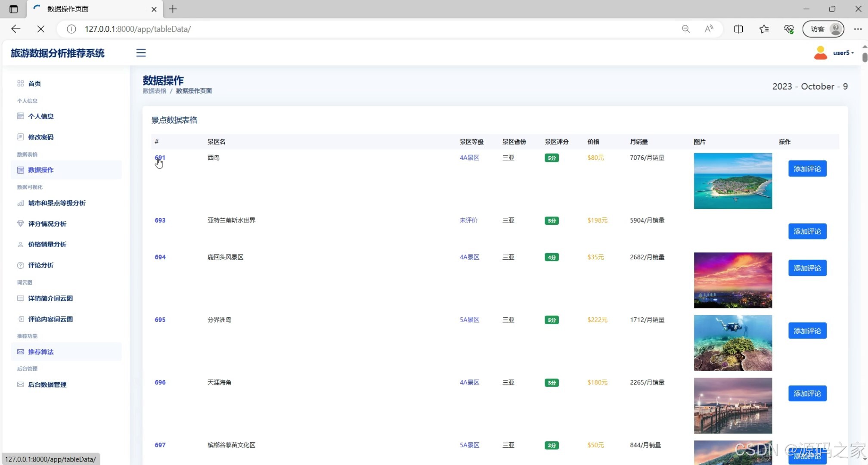Open the Favorites star icon
The image size is (868, 465).
pos(764,29)
